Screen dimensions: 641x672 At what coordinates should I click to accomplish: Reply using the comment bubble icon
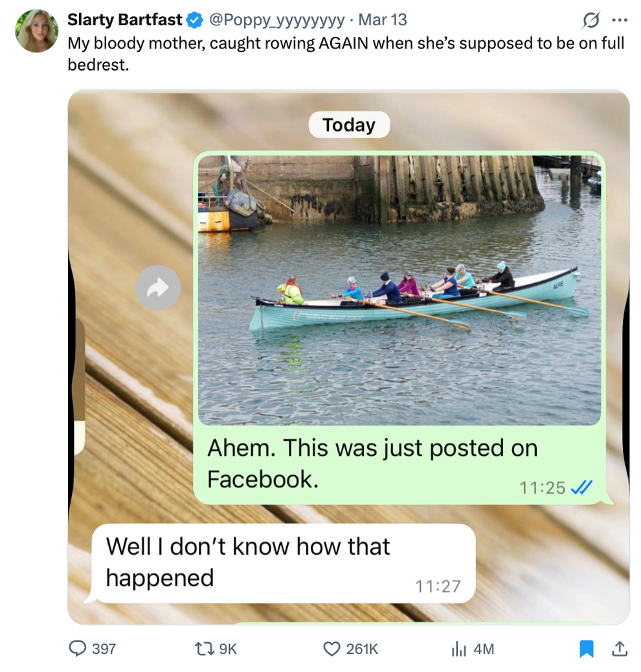coord(78,648)
